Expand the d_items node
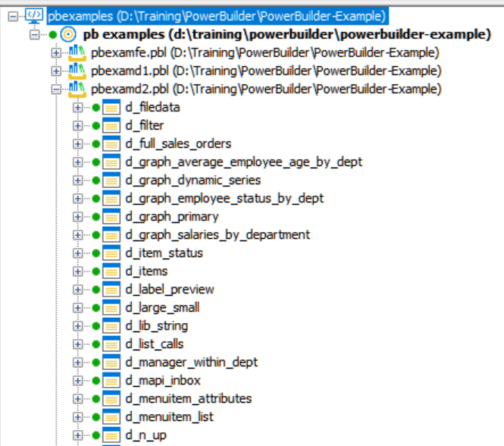This screenshot has height=446, width=504. click(x=77, y=272)
